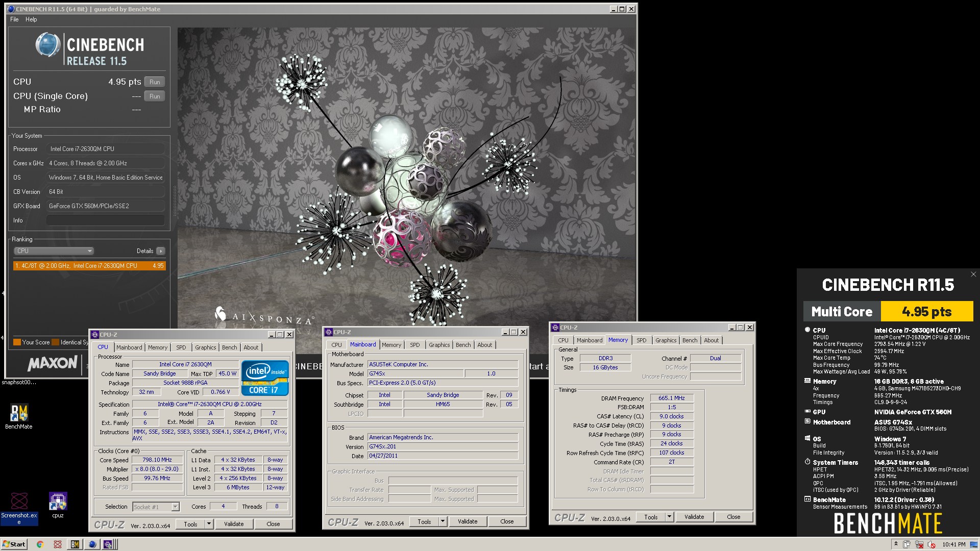Run the CPU multi-core benchmark

[x=155, y=82]
